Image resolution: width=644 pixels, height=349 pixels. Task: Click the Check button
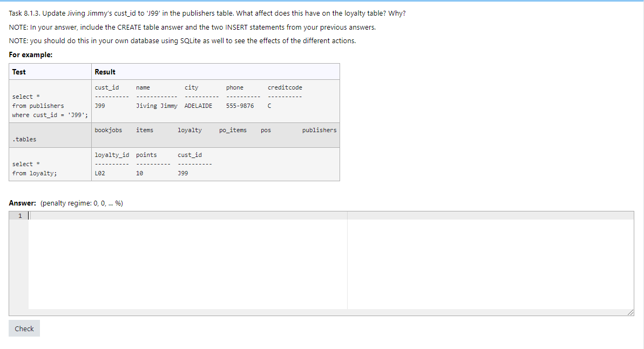coord(24,328)
